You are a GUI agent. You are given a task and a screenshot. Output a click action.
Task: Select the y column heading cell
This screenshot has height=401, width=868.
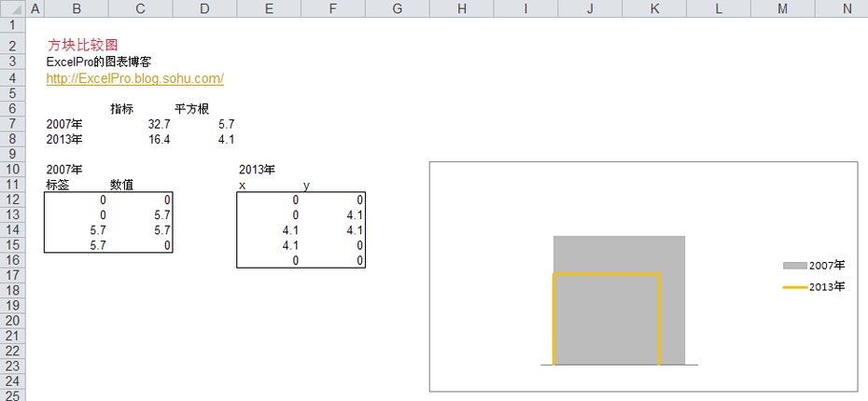332,185
